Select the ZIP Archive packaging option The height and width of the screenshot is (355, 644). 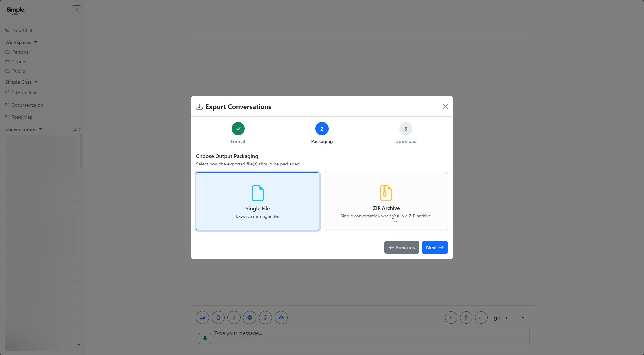pyautogui.click(x=386, y=201)
